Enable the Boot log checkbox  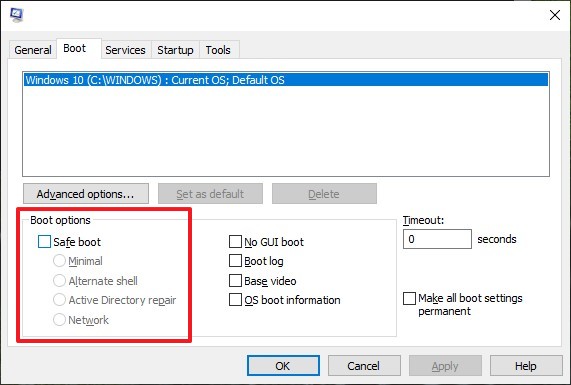tap(235, 261)
